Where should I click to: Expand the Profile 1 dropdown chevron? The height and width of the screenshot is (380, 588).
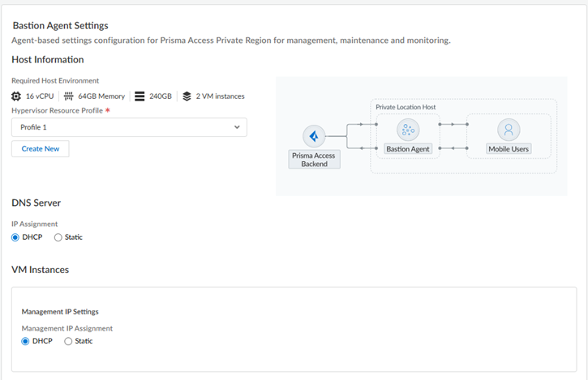pos(237,127)
